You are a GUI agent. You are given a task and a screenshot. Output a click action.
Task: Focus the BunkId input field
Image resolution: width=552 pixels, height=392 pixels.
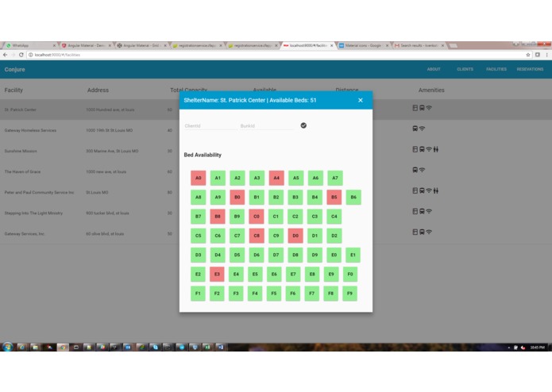267,125
